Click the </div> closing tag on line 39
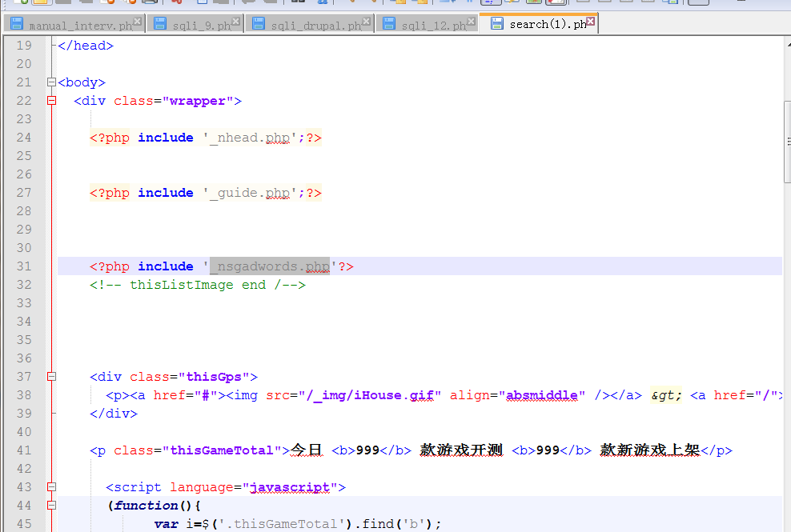Viewport: 791px width, 532px height. pos(114,414)
